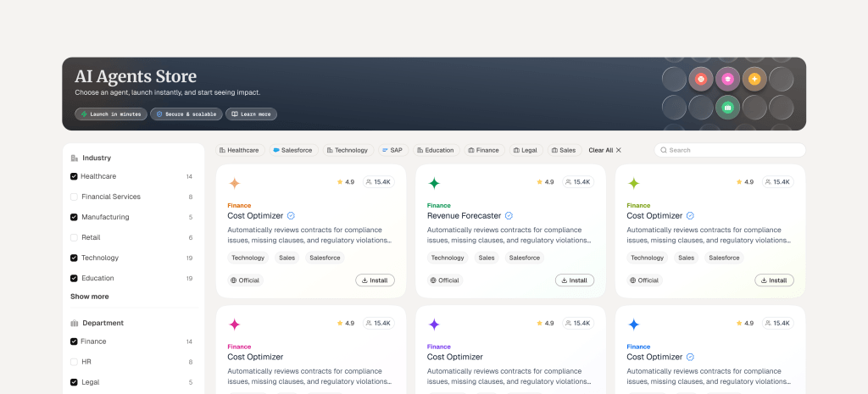This screenshot has height=394, width=868.
Task: Click the pink sparkle agent icon
Action: pos(235,325)
